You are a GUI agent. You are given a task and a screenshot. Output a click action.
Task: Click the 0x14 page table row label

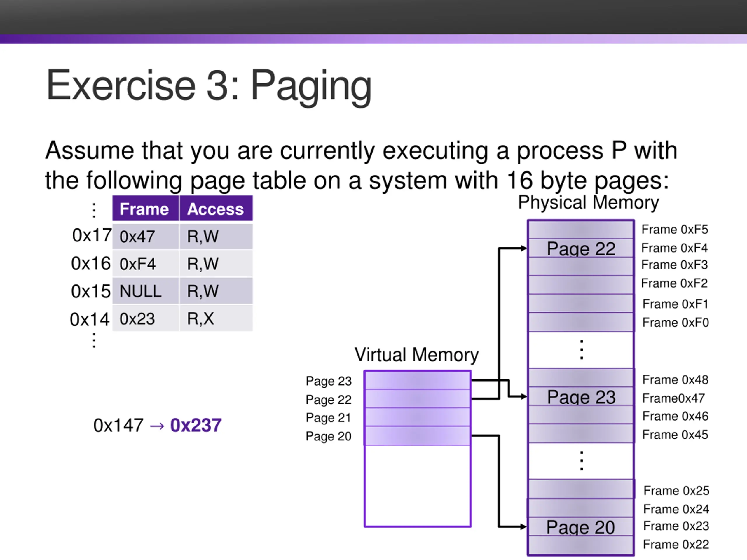90,319
